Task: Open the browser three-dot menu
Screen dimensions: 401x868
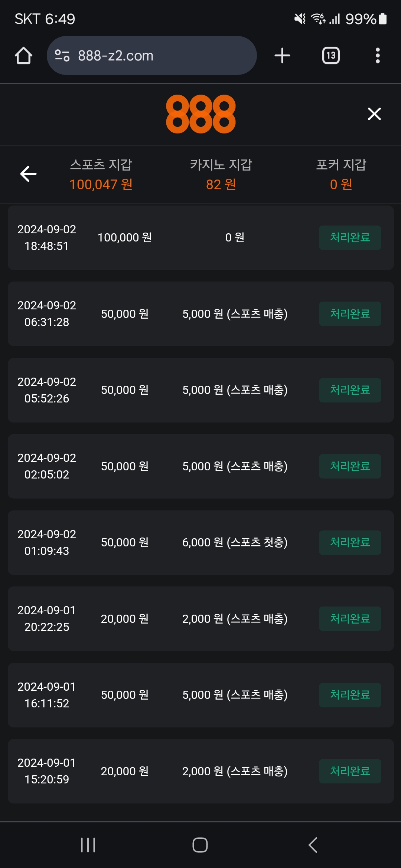Action: point(378,56)
